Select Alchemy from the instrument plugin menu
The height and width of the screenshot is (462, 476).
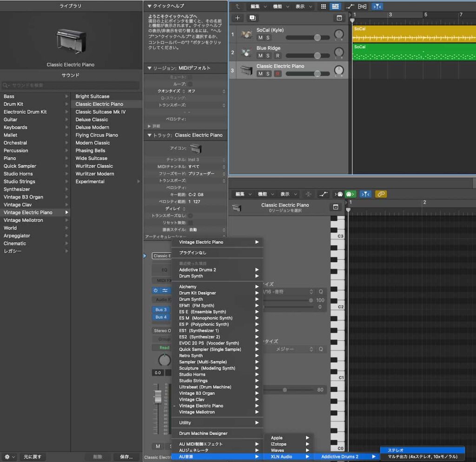point(188,287)
